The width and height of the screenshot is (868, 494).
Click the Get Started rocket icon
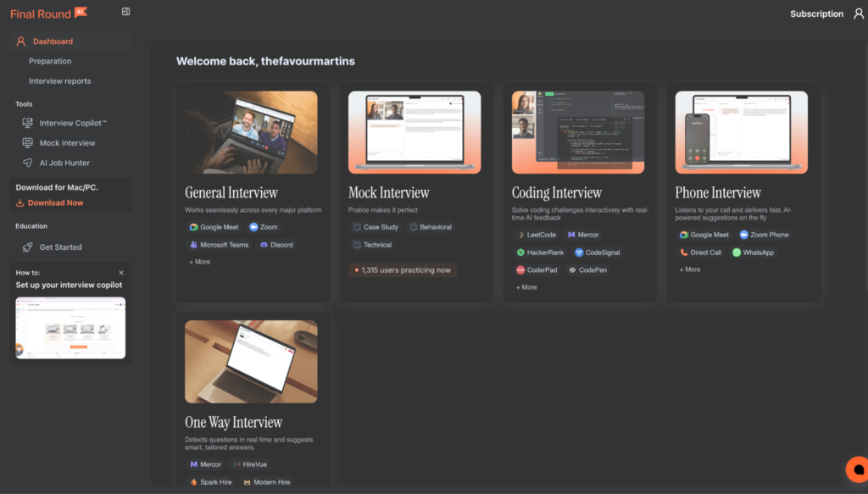tap(27, 247)
